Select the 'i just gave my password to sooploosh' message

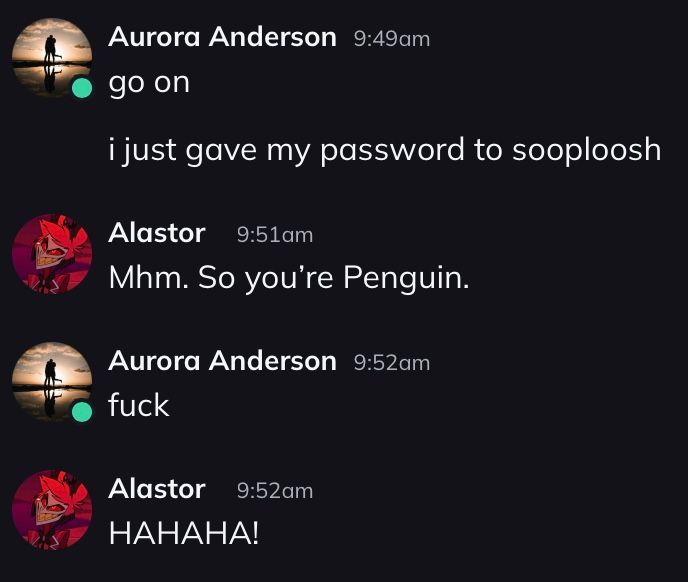pos(385,151)
